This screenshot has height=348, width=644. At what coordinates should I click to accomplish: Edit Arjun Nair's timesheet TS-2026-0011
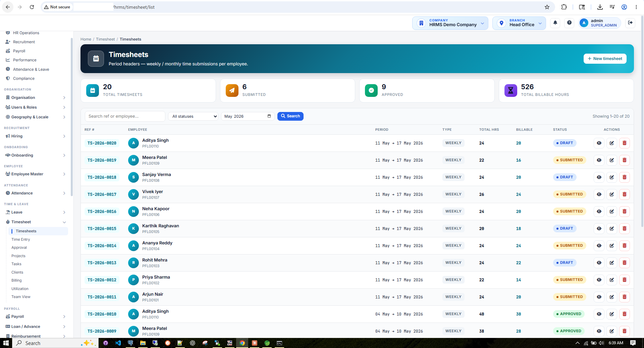612,297
